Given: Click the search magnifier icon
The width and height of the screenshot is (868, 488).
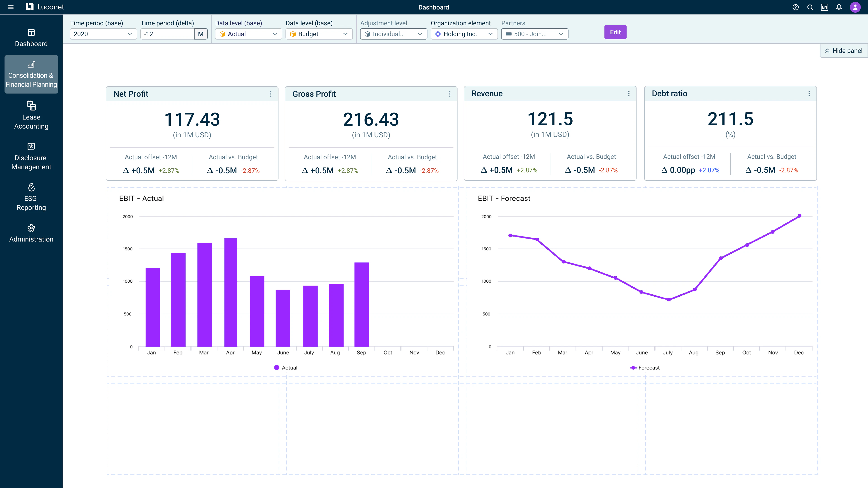Looking at the screenshot, I should [810, 7].
